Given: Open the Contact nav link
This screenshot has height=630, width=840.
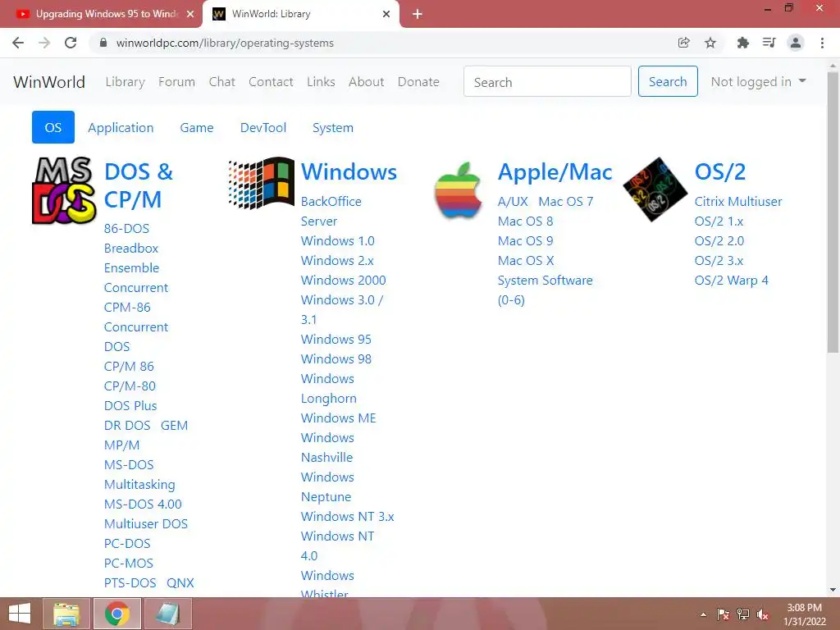Looking at the screenshot, I should (x=271, y=81).
